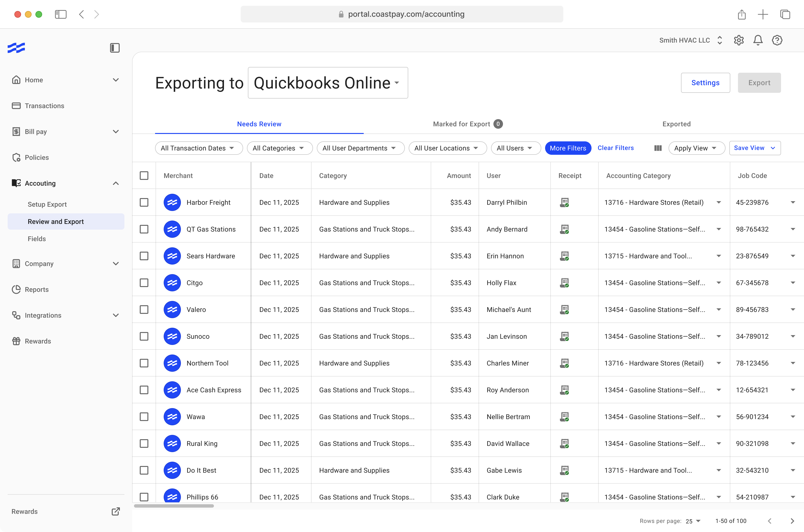The height and width of the screenshot is (532, 804).
Task: Switch to Exported tab
Action: coord(676,124)
